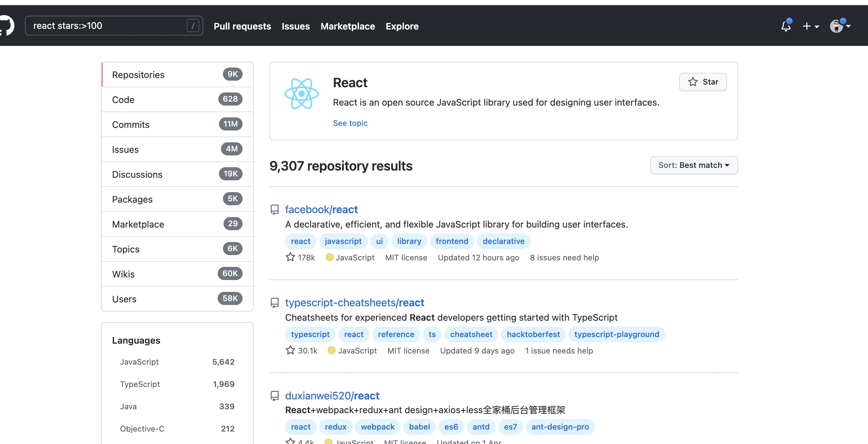Open facebook/react repository
868x444 pixels.
click(x=321, y=209)
